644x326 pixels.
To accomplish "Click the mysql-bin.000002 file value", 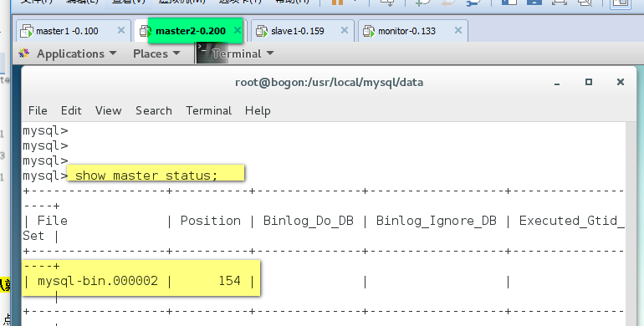I will click(x=98, y=281).
